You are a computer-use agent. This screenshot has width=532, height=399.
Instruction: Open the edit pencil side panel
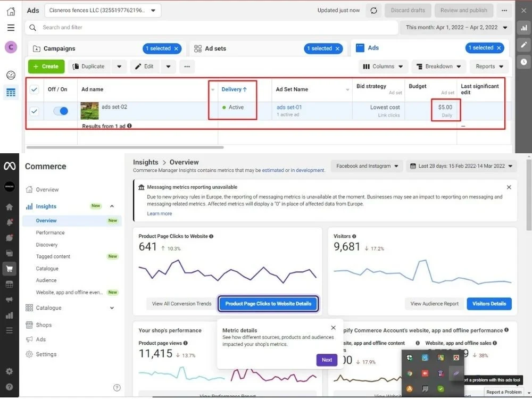click(x=524, y=45)
